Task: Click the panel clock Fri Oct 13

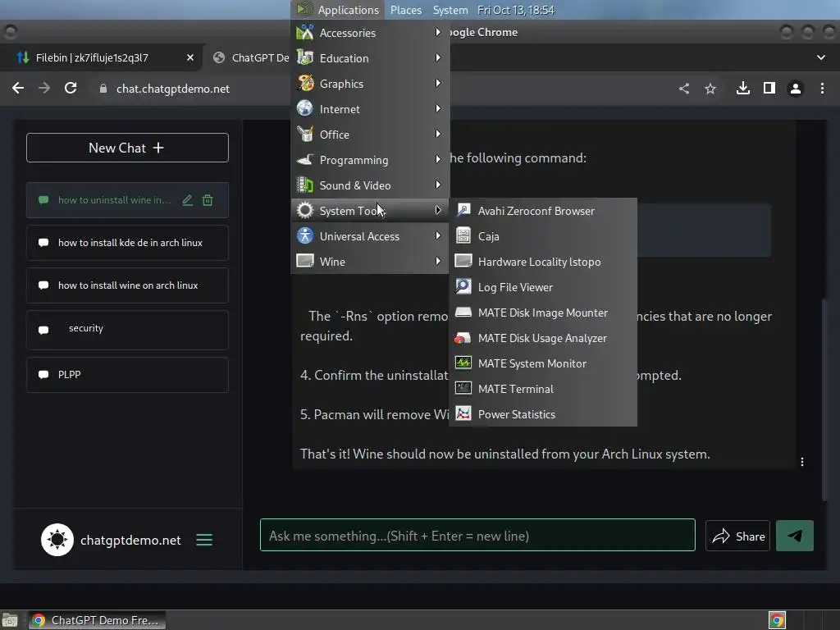Action: (515, 10)
